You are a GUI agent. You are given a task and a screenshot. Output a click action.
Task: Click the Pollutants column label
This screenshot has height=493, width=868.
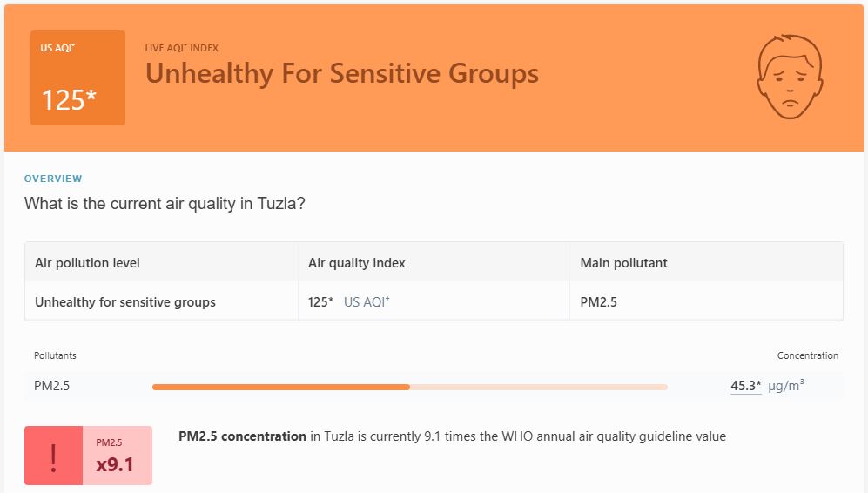tap(55, 355)
